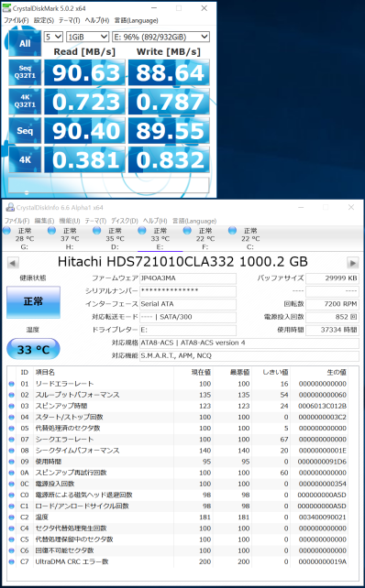Click CrystalDiskMark title bar app icon

(x=6, y=8)
